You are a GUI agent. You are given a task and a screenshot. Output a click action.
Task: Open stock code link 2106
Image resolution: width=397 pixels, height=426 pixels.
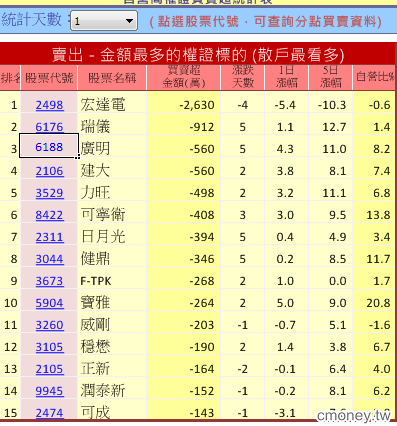point(49,171)
